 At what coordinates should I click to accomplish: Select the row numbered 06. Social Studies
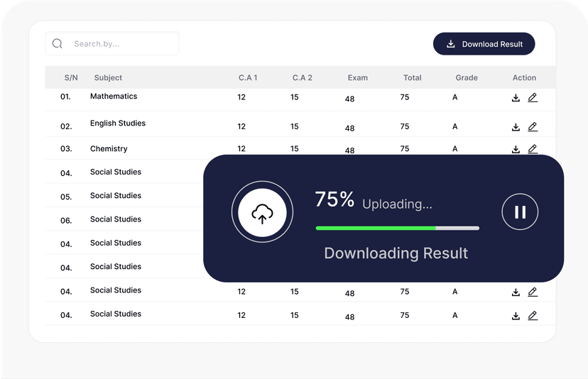[x=116, y=220]
